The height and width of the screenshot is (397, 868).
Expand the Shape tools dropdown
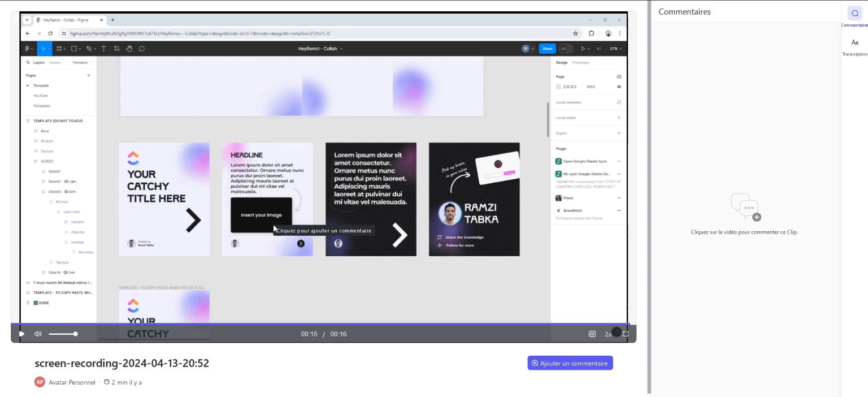(x=80, y=48)
